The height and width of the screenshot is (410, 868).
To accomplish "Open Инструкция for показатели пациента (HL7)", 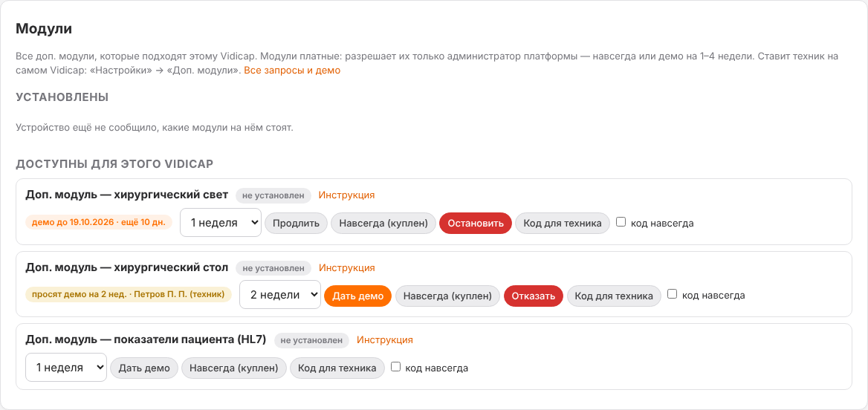I will [385, 339].
